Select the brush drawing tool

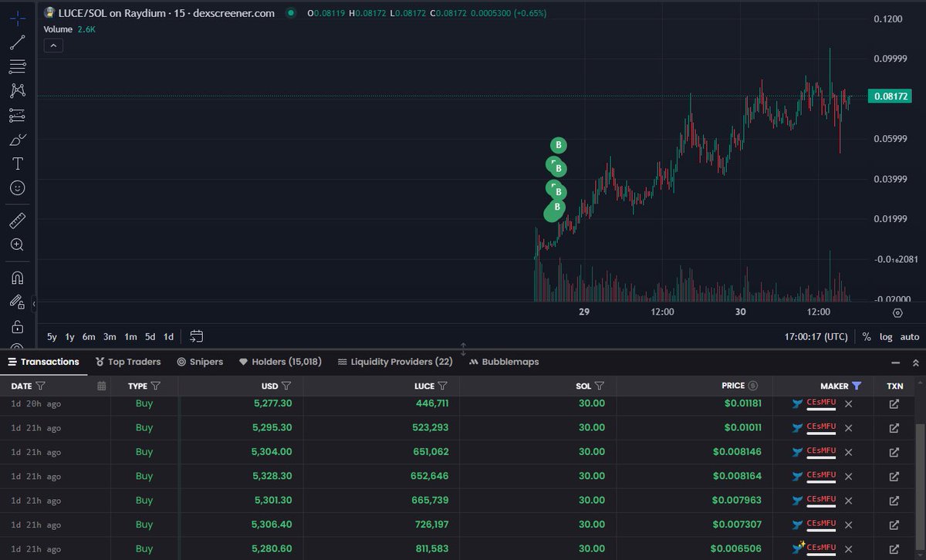pyautogui.click(x=17, y=140)
